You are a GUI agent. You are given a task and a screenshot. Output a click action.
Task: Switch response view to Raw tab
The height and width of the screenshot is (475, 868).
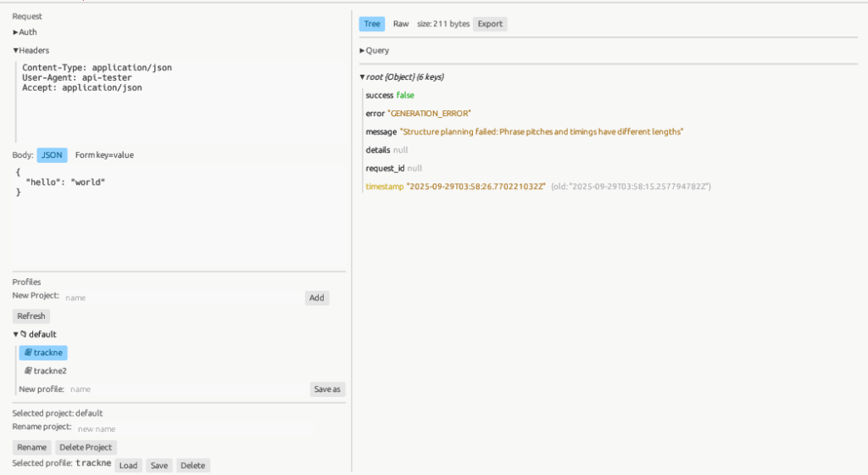(401, 24)
